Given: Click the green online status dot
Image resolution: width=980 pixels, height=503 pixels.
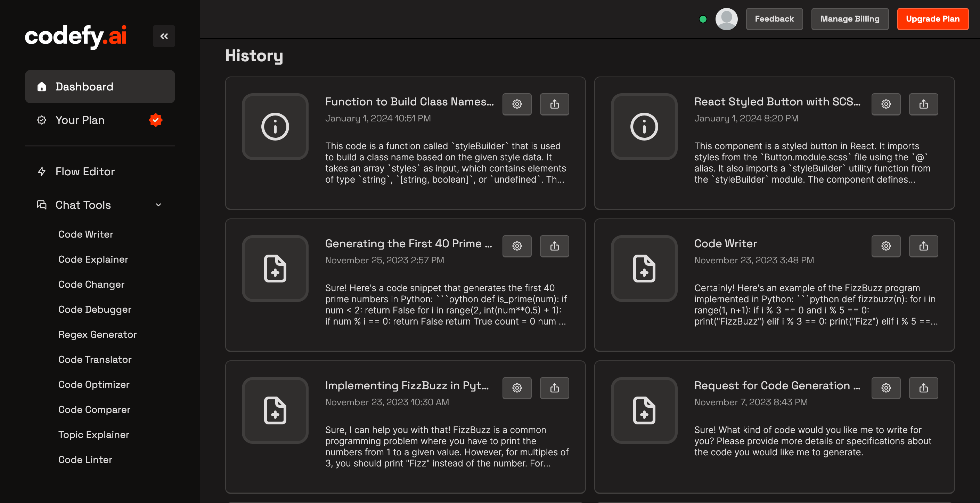Looking at the screenshot, I should [x=703, y=19].
